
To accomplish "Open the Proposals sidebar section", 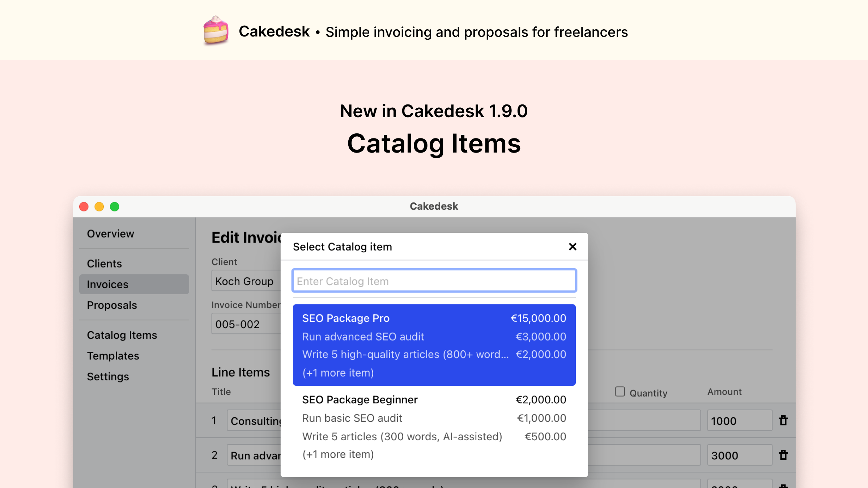I will click(x=112, y=305).
